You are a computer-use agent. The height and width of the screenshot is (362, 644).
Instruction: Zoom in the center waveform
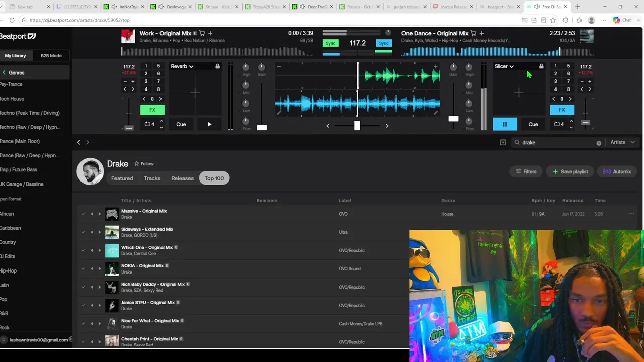pos(435,66)
